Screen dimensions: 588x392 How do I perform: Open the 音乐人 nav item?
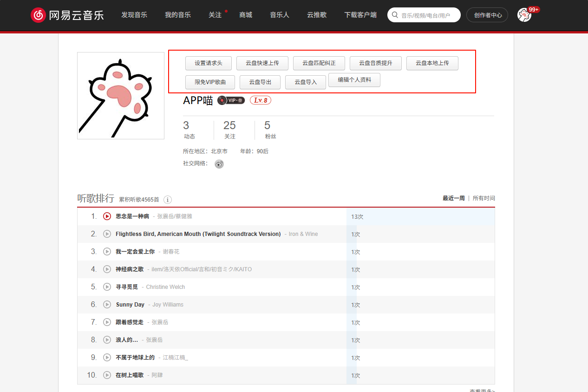tap(280, 15)
